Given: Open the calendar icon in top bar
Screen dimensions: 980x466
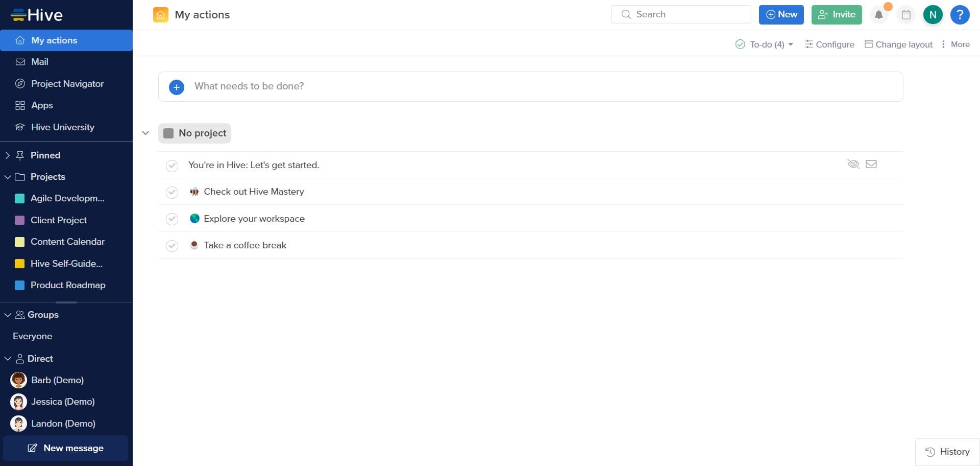Looking at the screenshot, I should pyautogui.click(x=906, y=15).
